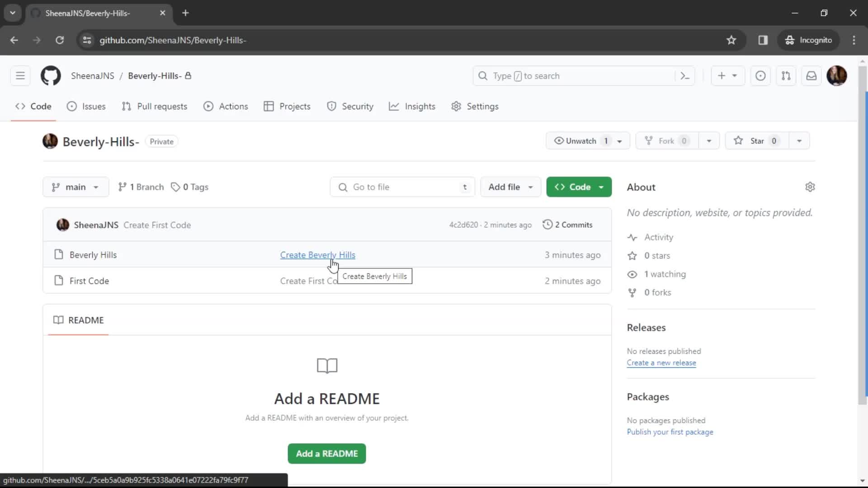The width and height of the screenshot is (868, 488).
Task: Open the Beverly Hills file
Action: coord(92,255)
